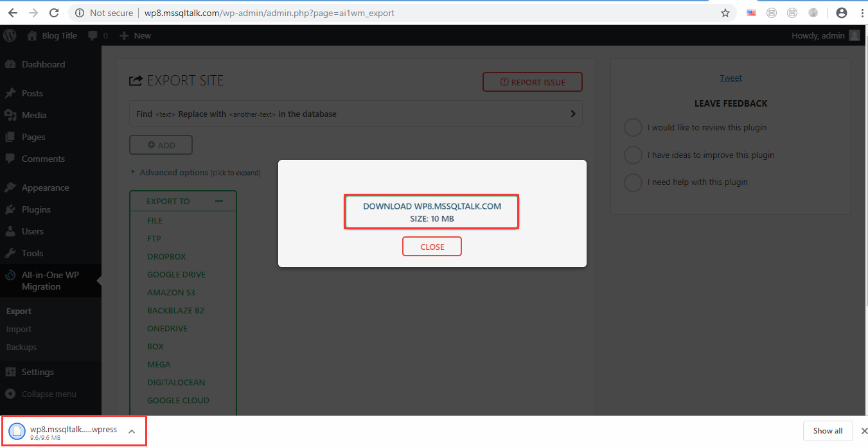The height and width of the screenshot is (447, 868).
Task: Click the Settings sliders icon
Action: (10, 372)
